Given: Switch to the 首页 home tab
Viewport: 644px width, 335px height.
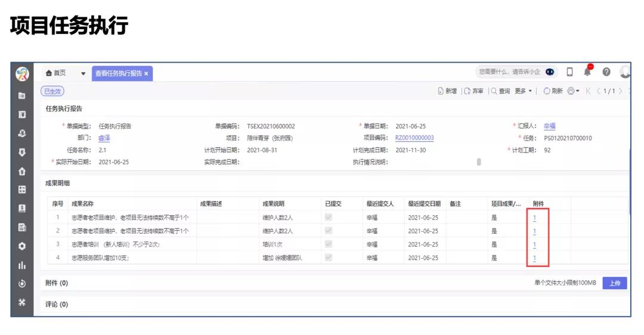Looking at the screenshot, I should point(56,73).
